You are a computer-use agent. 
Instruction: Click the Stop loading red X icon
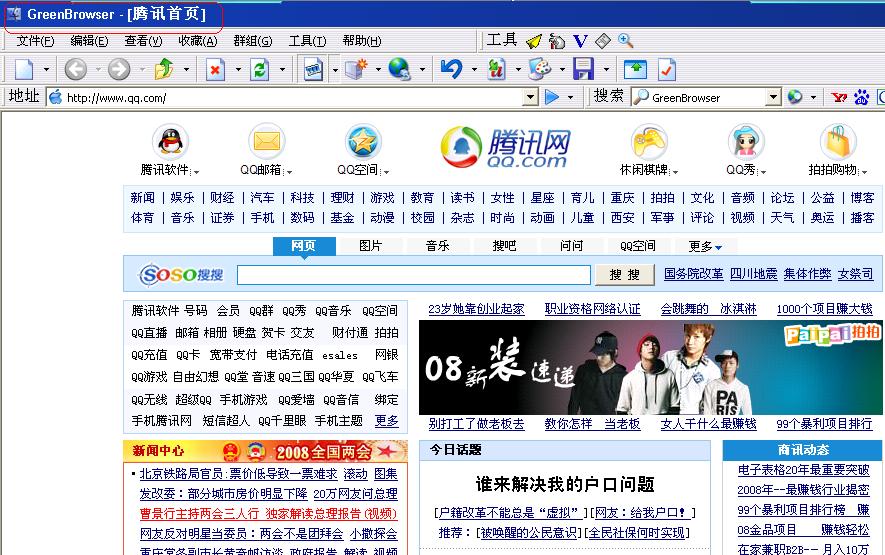[x=215, y=69]
